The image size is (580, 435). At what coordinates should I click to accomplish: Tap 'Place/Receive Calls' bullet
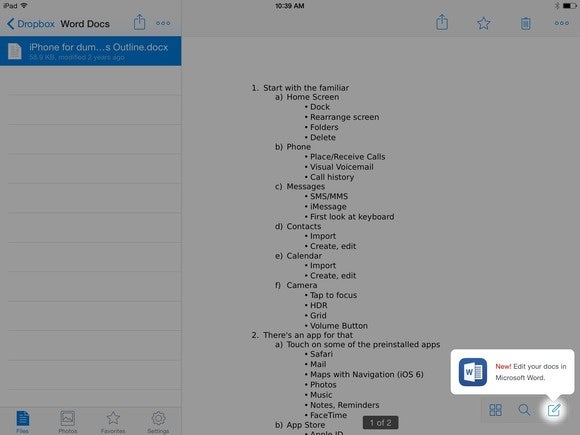(x=347, y=157)
